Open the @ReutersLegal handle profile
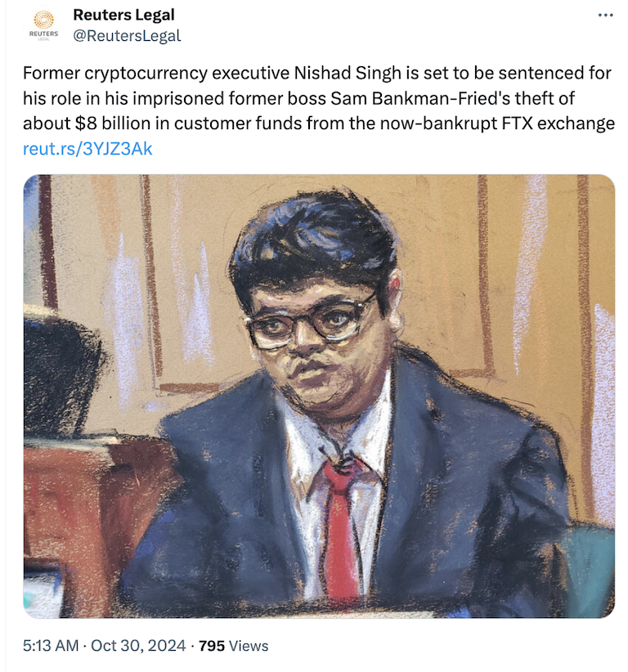 tap(127, 36)
